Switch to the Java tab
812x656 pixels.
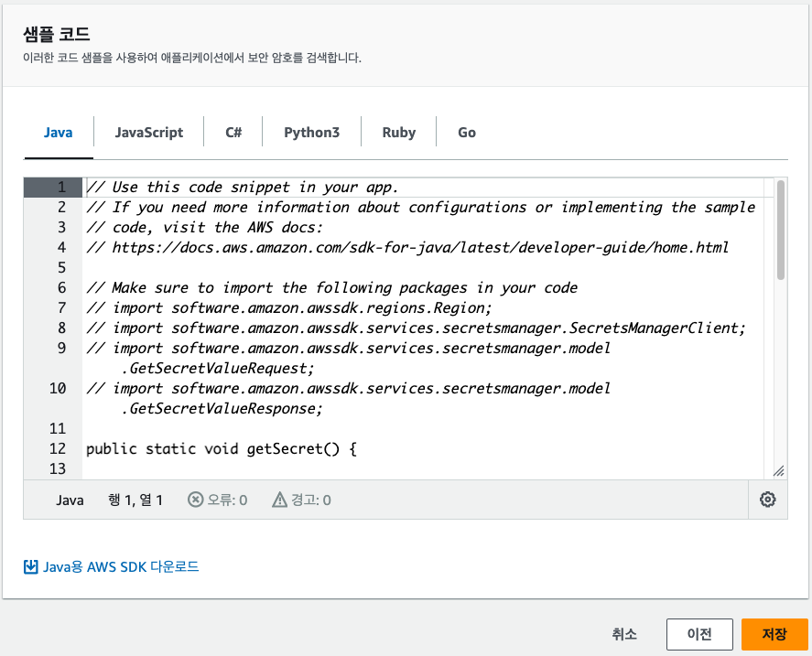click(58, 133)
